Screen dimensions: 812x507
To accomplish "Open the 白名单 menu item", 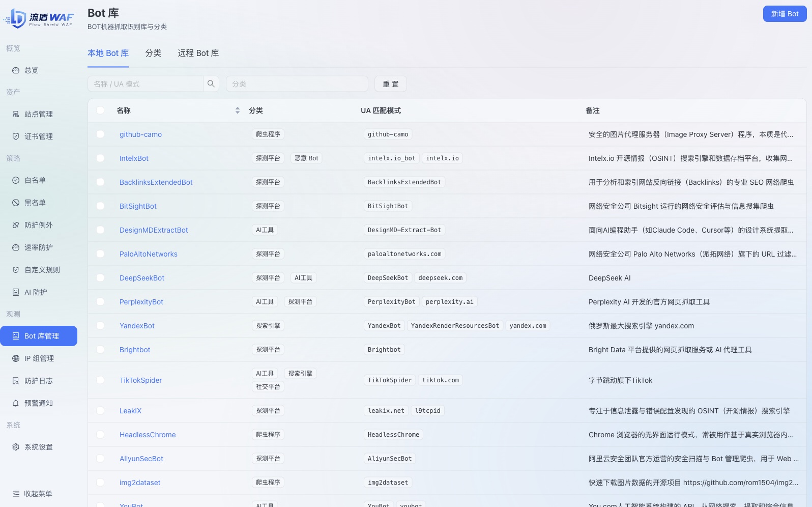I will [x=39, y=180].
